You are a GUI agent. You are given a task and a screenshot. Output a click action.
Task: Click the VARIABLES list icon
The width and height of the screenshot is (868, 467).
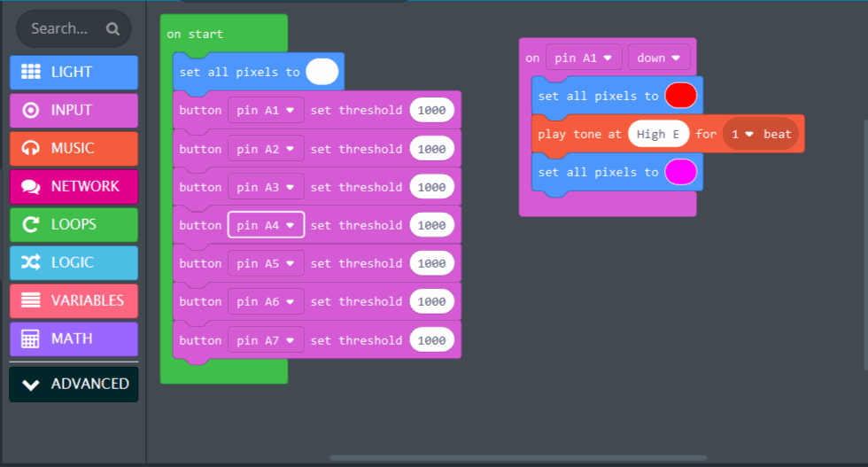[31, 300]
